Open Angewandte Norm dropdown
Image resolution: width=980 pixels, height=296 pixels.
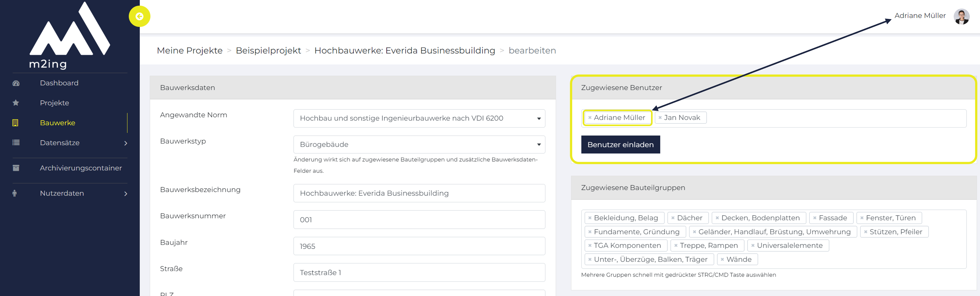(419, 119)
